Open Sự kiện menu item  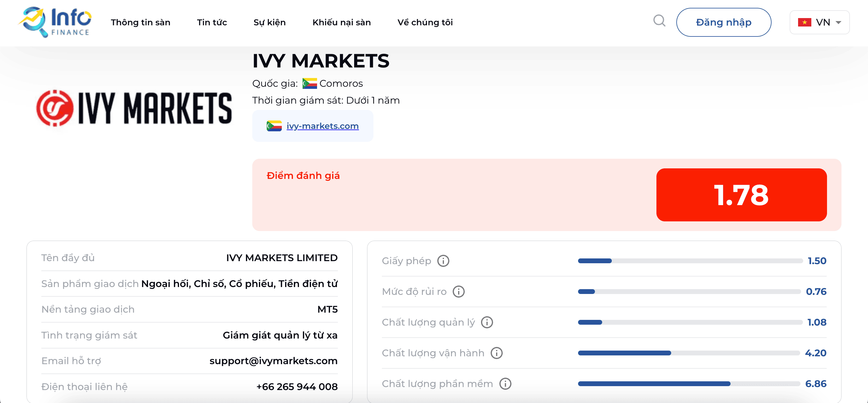269,22
